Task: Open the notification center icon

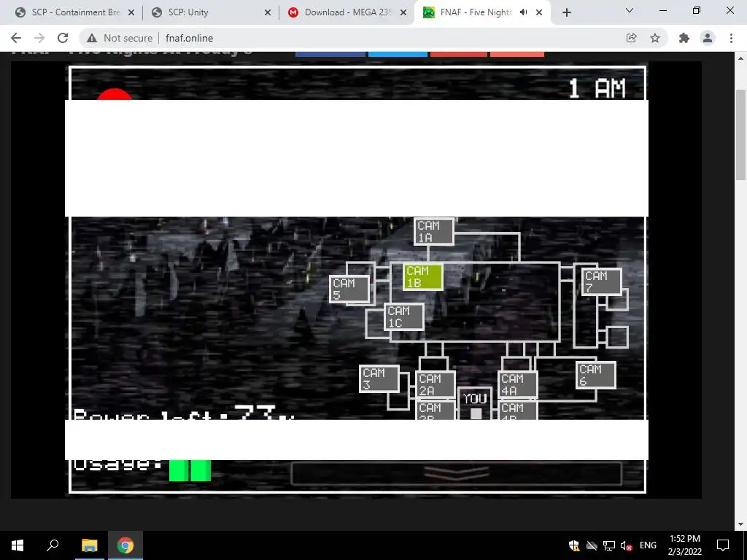Action: (723, 545)
